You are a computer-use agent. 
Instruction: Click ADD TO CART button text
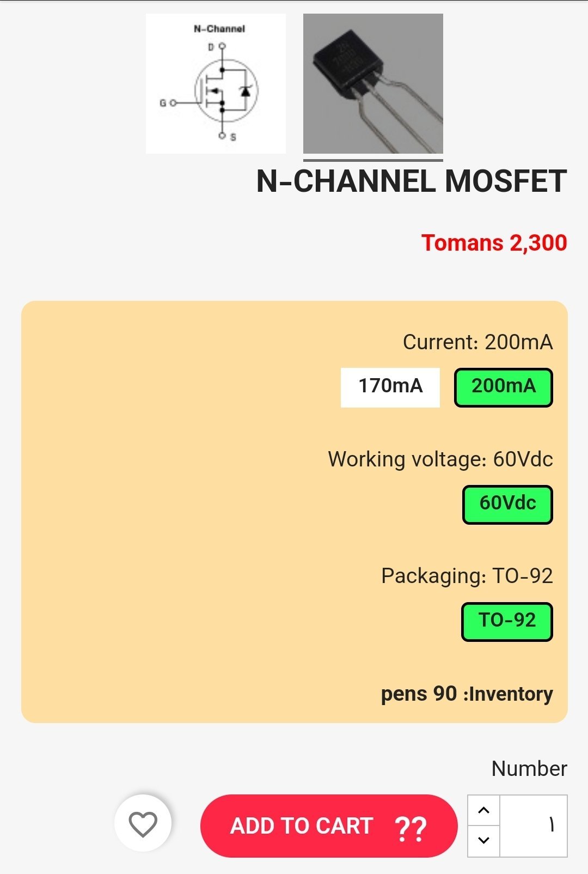(x=302, y=826)
